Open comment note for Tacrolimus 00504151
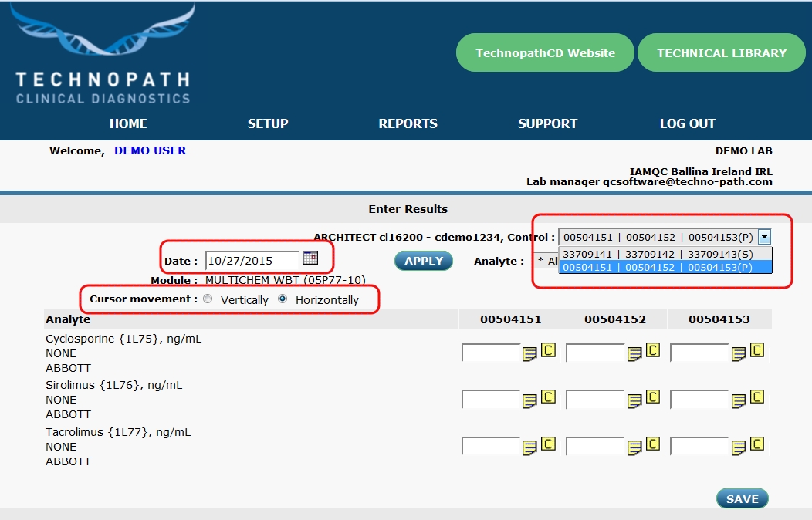Viewport: 812px width, 520px height. point(529,447)
